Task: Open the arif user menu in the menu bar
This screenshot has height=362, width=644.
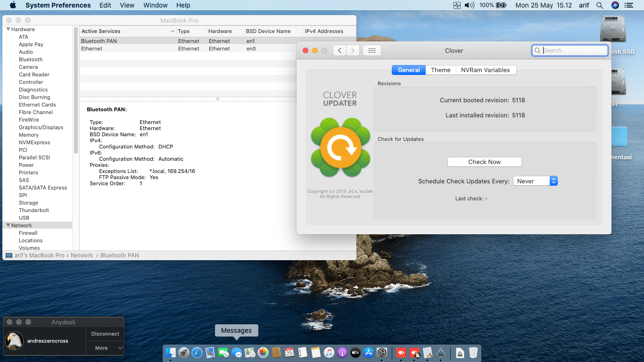Action: [584, 5]
